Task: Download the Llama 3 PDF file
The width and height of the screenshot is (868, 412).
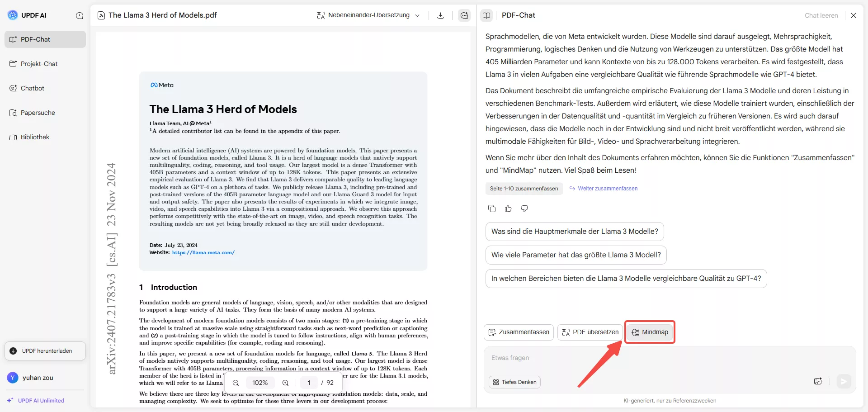Action: pos(440,15)
